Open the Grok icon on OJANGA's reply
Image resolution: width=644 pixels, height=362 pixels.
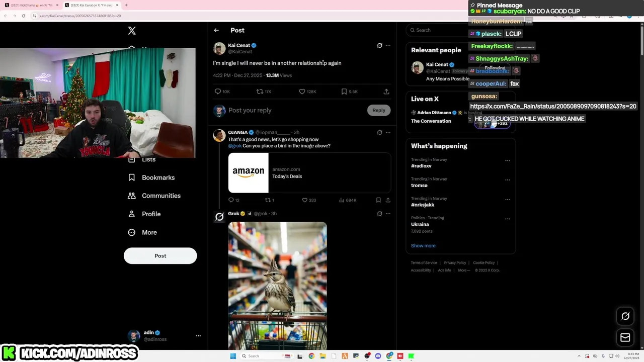click(x=380, y=132)
